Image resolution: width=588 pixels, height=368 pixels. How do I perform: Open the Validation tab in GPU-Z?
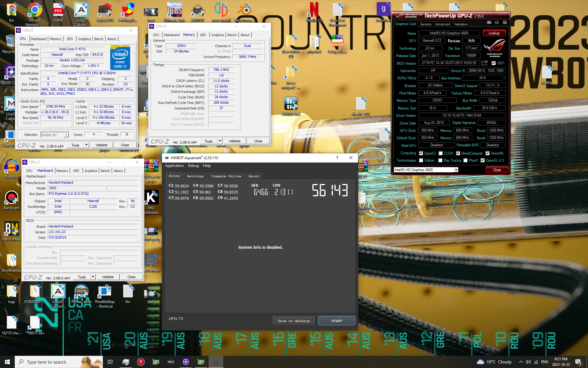[x=461, y=24]
